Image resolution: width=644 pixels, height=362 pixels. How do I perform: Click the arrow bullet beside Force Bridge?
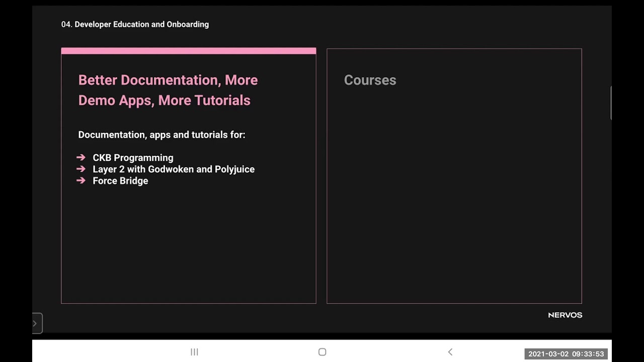pyautogui.click(x=81, y=181)
